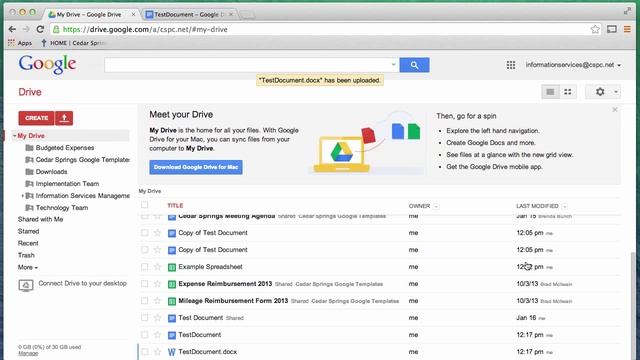Open the settings dropdown arrow beside gear
Image resolution: width=640 pixels, height=360 pixels.
[616, 92]
